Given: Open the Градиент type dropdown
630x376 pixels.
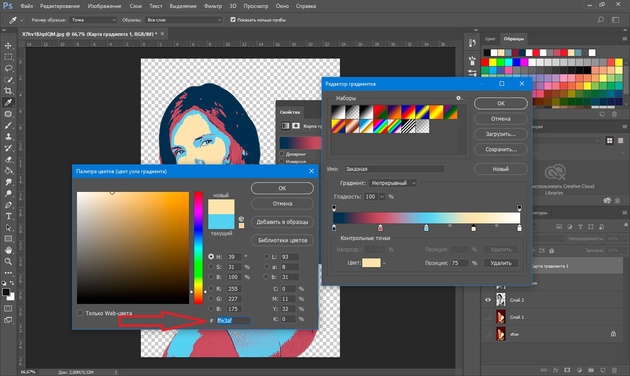Looking at the screenshot, I should tap(393, 183).
